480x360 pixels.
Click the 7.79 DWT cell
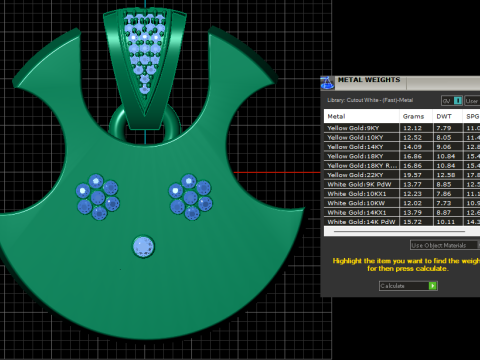click(447, 128)
